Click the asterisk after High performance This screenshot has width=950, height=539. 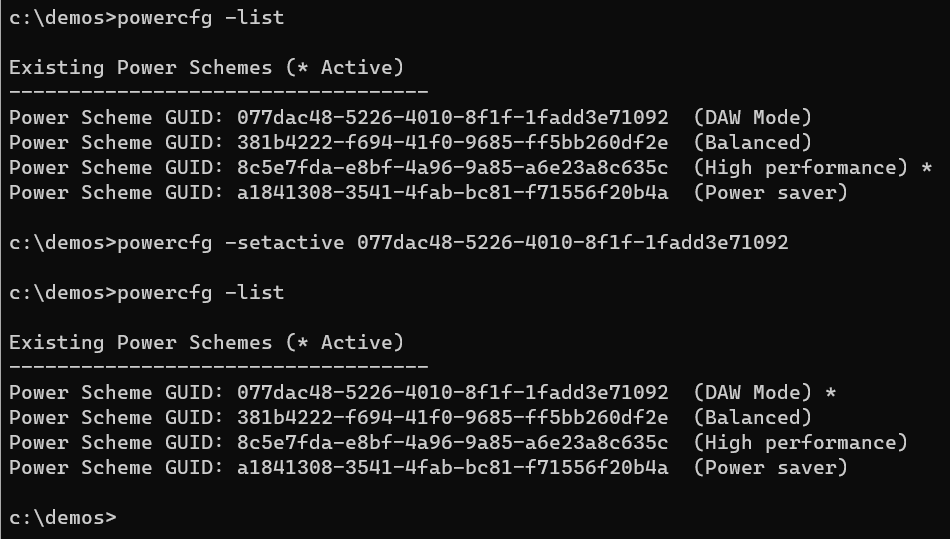click(927, 167)
